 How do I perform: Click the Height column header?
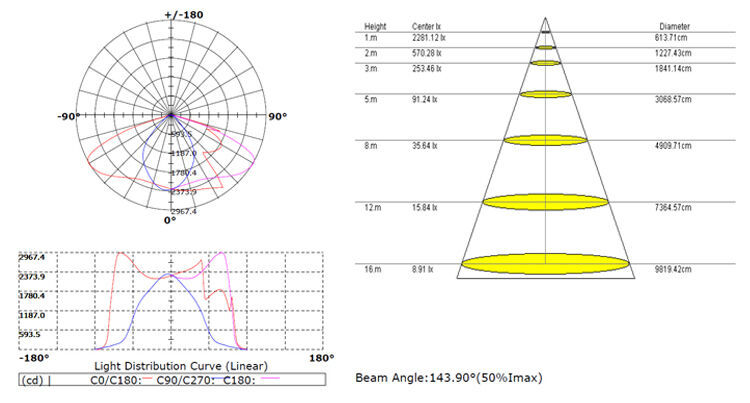pos(375,26)
